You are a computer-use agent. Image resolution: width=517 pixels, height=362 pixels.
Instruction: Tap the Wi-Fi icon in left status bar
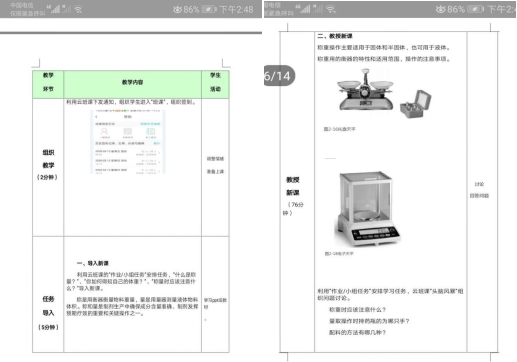[78, 9]
